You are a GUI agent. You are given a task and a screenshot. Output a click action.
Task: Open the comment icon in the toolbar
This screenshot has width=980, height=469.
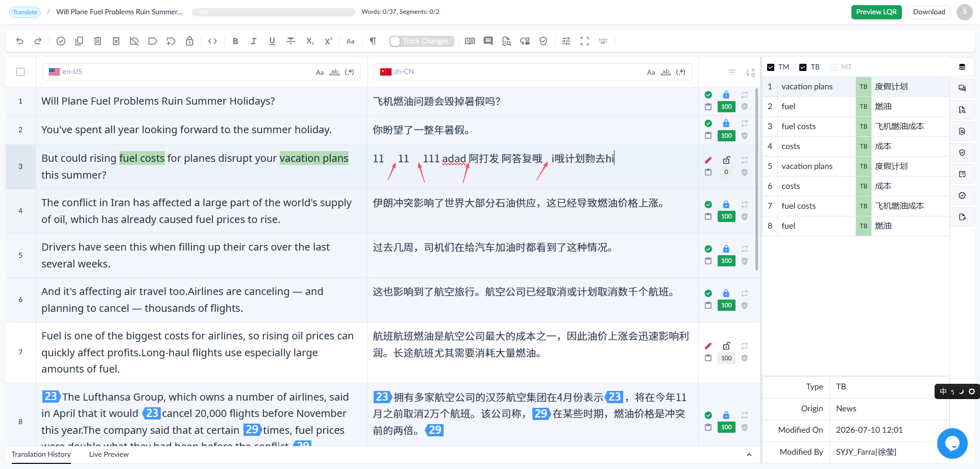(488, 41)
